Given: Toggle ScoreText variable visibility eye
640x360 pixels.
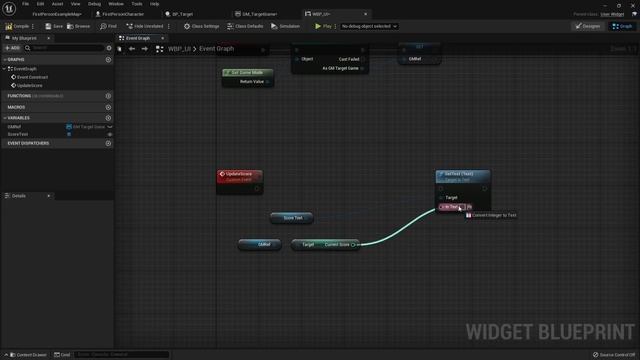Looking at the screenshot, I should [109, 134].
